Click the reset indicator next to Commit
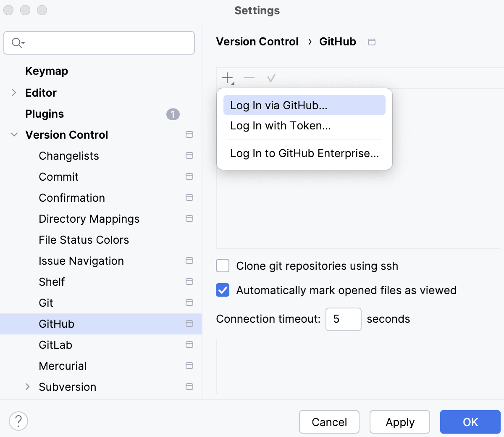The image size is (504, 437). point(189,176)
